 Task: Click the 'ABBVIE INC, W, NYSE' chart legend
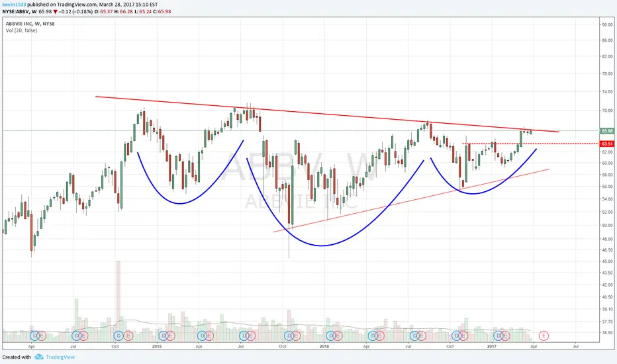pos(30,24)
